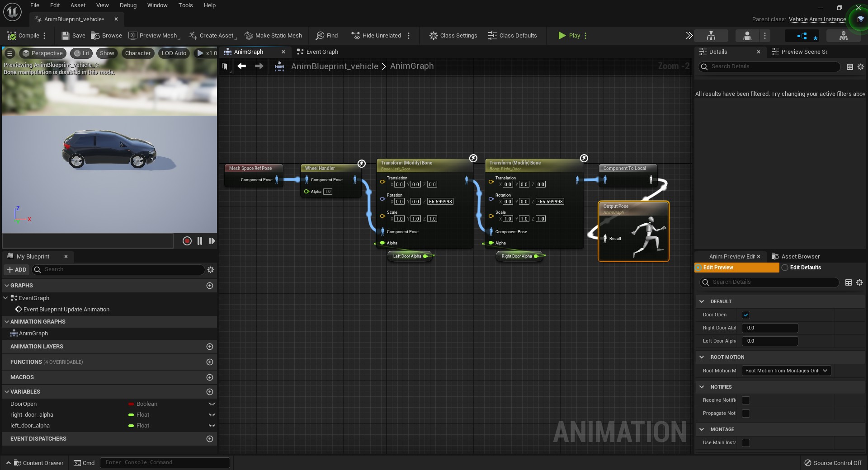868x470 pixels.
Task: Open the Vehicle Anim Instance parent class link
Action: tap(816, 19)
